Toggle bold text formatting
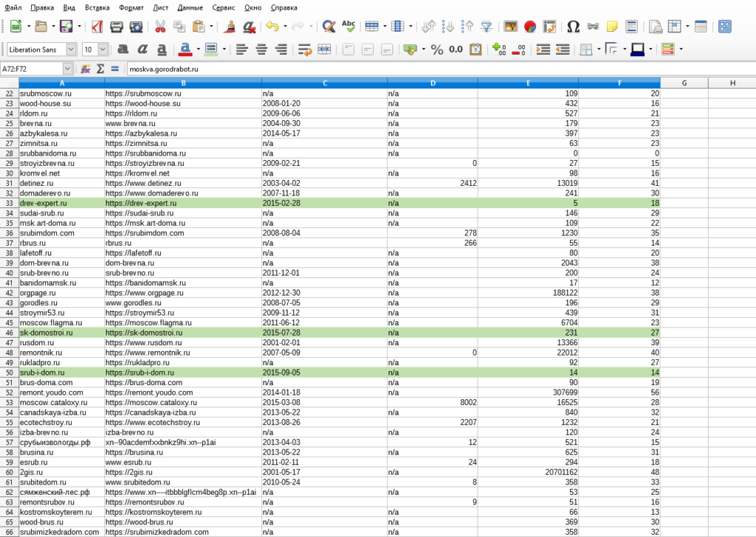Image resolution: width=756 pixels, height=537 pixels. pyautogui.click(x=122, y=49)
